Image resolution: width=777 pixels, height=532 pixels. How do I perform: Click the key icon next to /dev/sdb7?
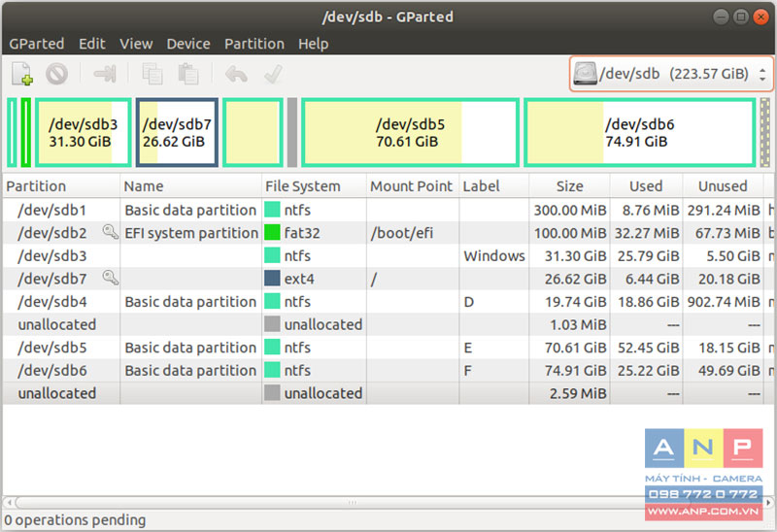point(110,278)
